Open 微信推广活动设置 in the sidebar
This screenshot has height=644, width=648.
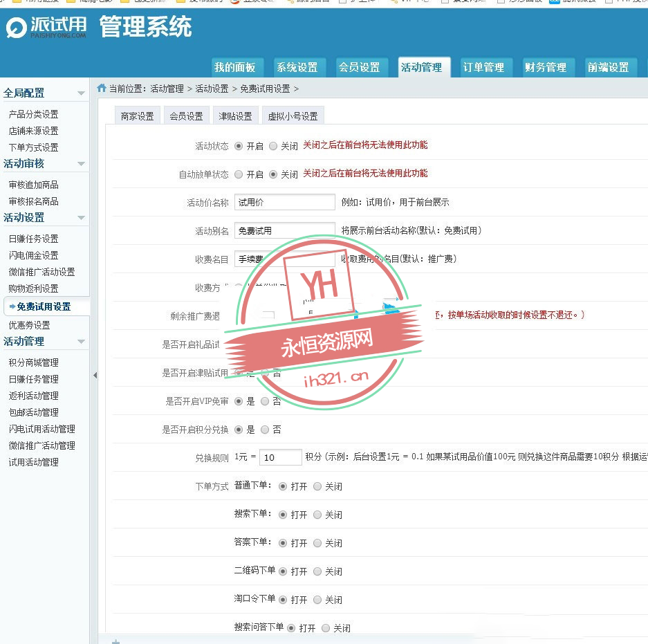tap(41, 272)
